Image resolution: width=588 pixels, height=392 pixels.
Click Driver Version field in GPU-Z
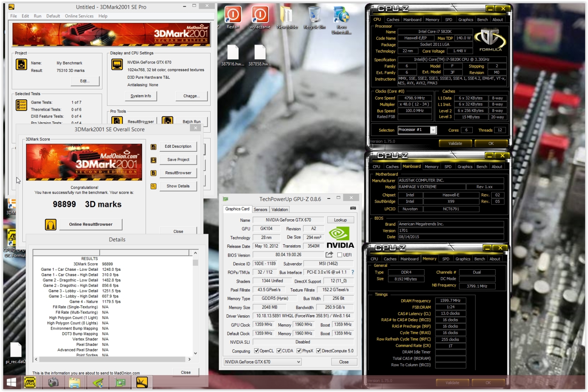point(303,316)
